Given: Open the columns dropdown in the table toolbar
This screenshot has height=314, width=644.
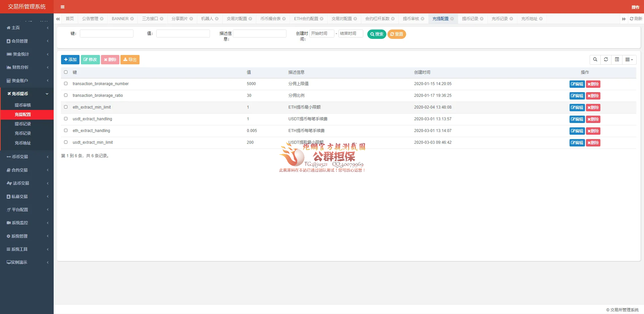Looking at the screenshot, I should (629, 60).
